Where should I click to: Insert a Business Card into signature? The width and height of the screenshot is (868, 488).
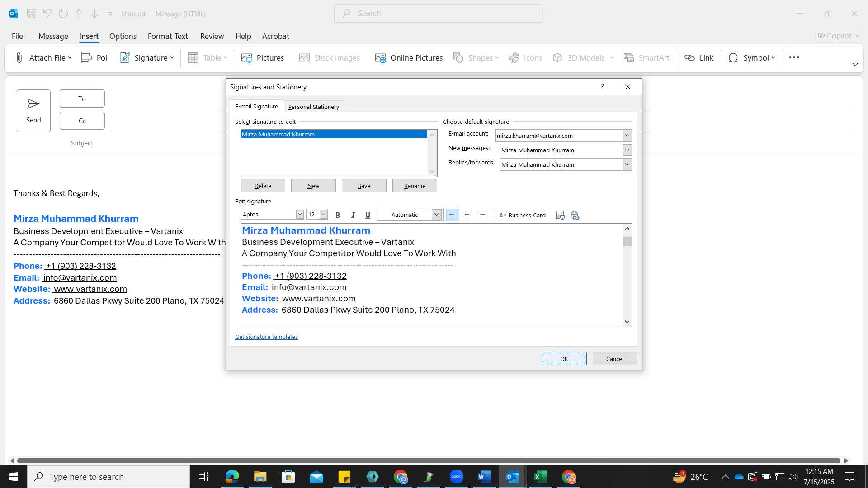point(522,215)
